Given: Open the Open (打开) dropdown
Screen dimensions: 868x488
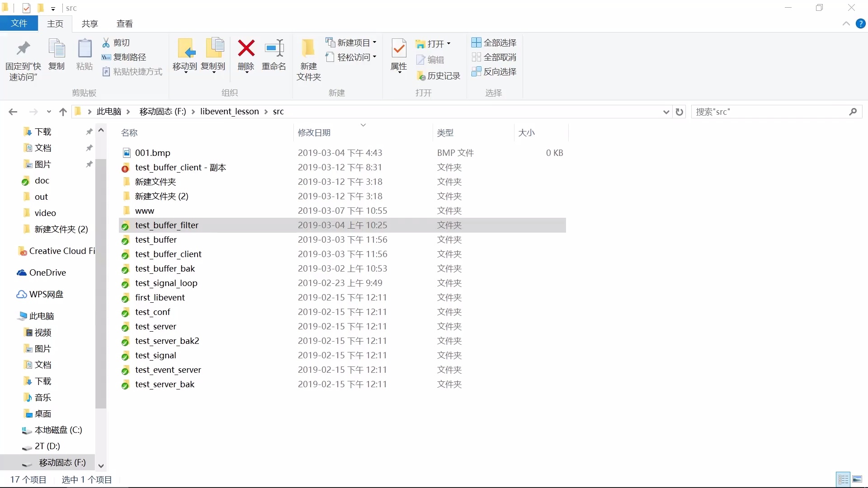Looking at the screenshot, I should pos(433,44).
